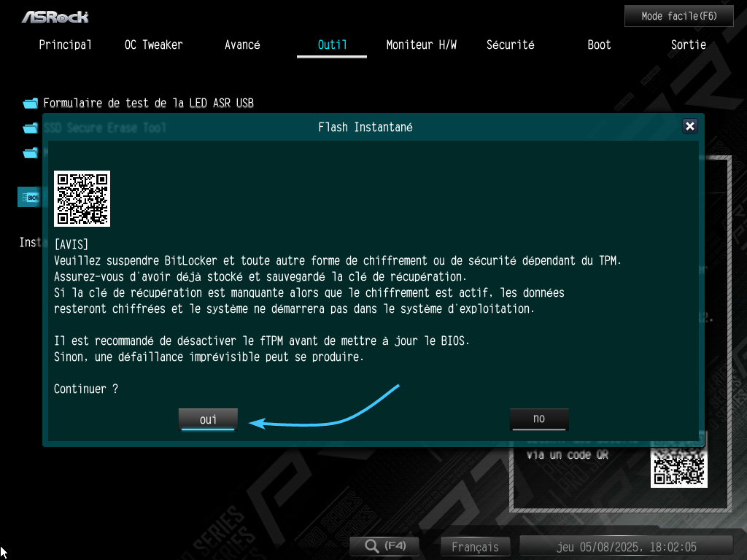The width and height of the screenshot is (747, 560).
Task: Go to the Sortie tab
Action: (x=689, y=44)
